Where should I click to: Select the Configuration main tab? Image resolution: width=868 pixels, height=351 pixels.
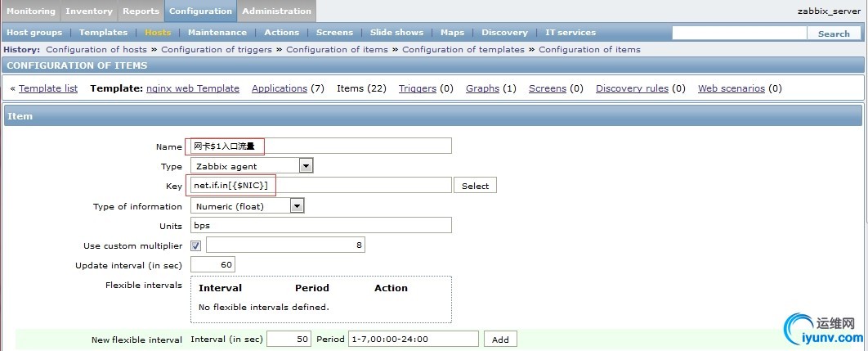click(x=200, y=11)
